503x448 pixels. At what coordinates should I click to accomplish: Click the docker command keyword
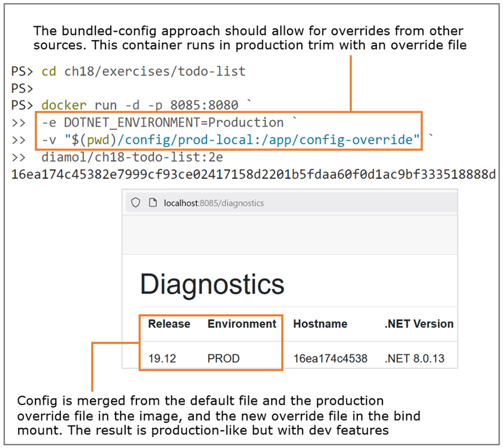tap(64, 105)
